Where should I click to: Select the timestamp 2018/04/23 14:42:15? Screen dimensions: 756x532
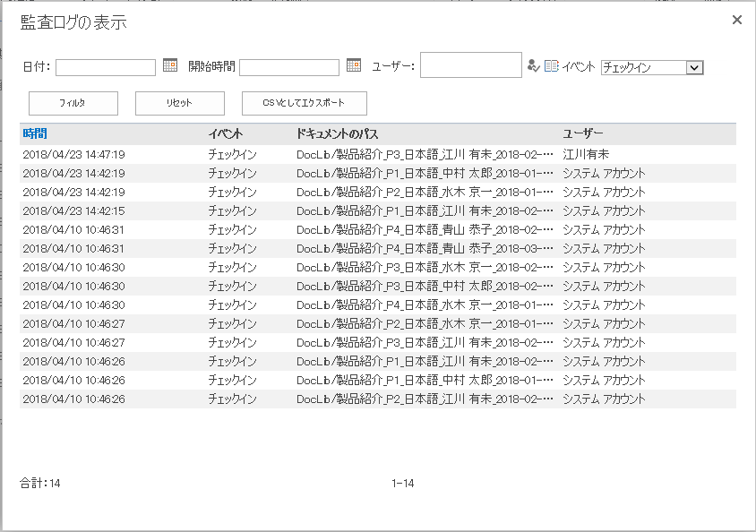tap(73, 211)
